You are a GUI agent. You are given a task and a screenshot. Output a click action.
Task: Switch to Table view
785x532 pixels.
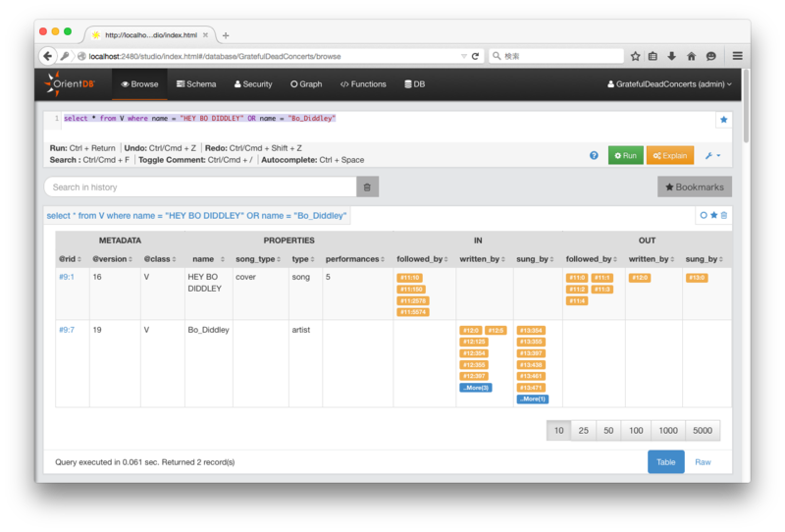[666, 462]
